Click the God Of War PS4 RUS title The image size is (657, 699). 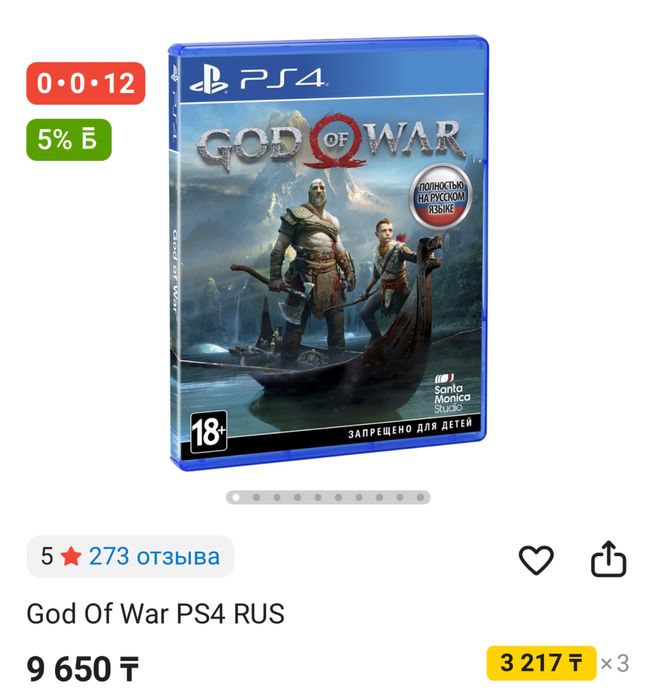[155, 614]
